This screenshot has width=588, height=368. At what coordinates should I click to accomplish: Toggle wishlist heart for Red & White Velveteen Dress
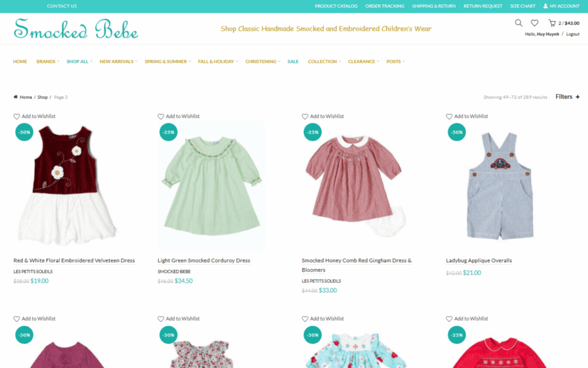coord(17,116)
